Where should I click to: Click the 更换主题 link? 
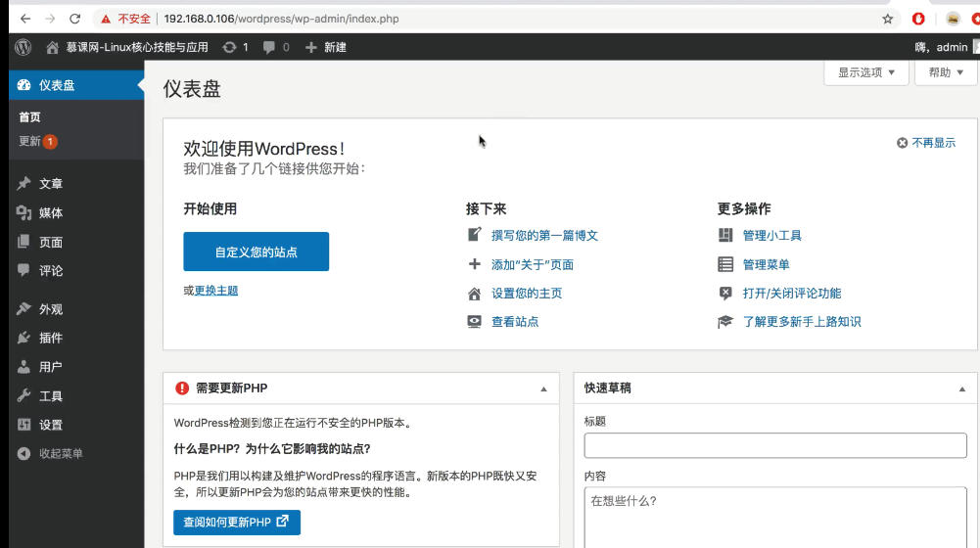click(x=216, y=291)
